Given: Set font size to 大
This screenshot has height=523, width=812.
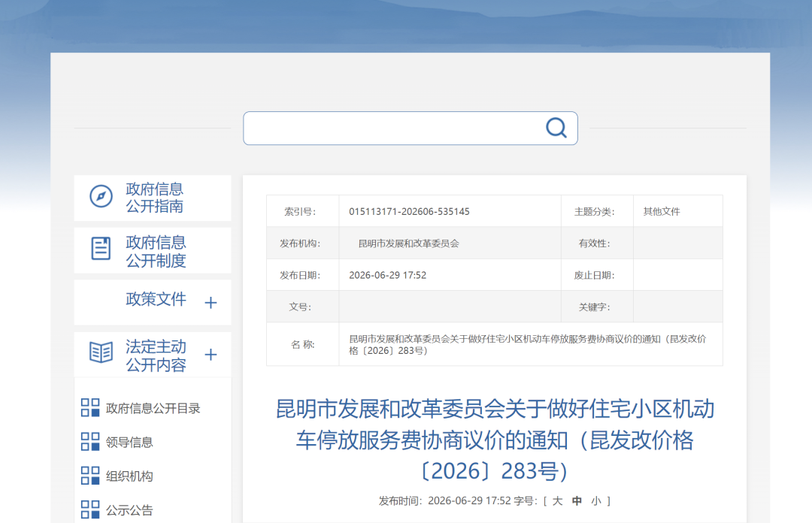Looking at the screenshot, I should [x=557, y=500].
